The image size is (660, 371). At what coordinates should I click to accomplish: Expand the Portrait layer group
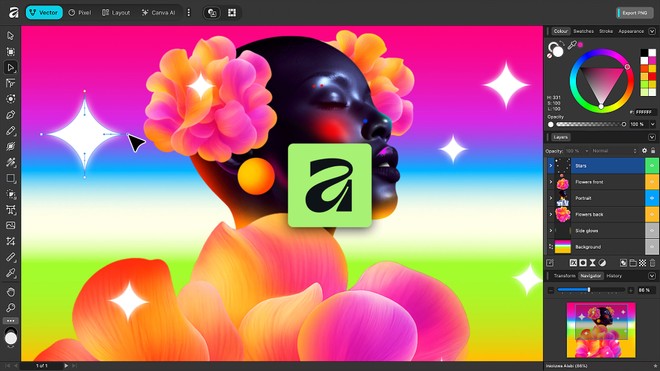click(551, 198)
